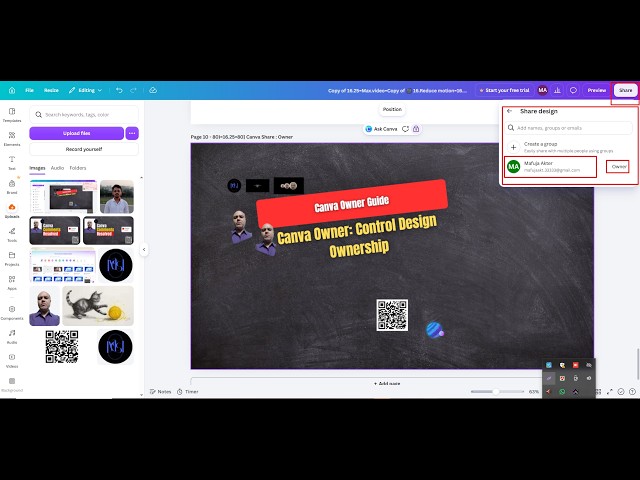The height and width of the screenshot is (480, 640).
Task: Select the cat with yarn image upload
Action: tap(98, 306)
